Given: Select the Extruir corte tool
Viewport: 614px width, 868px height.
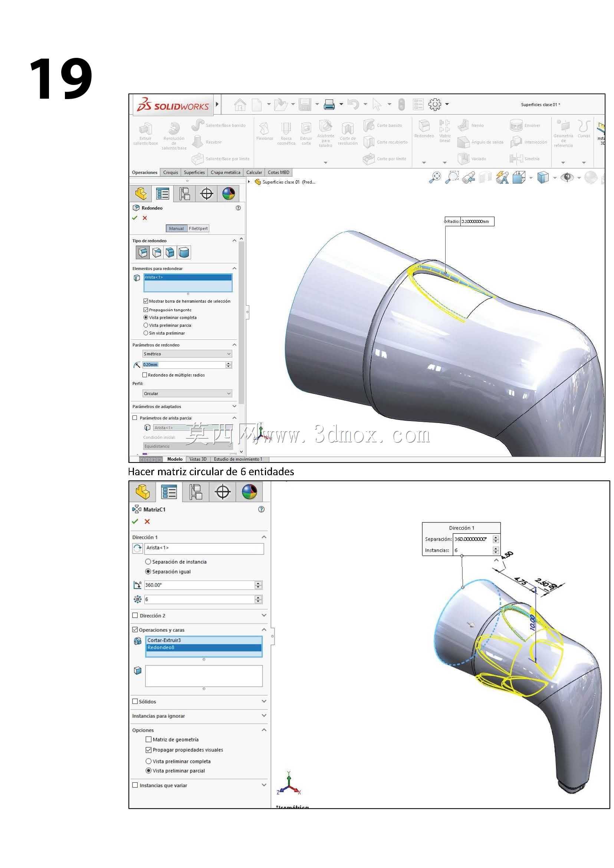Looking at the screenshot, I should (x=306, y=134).
